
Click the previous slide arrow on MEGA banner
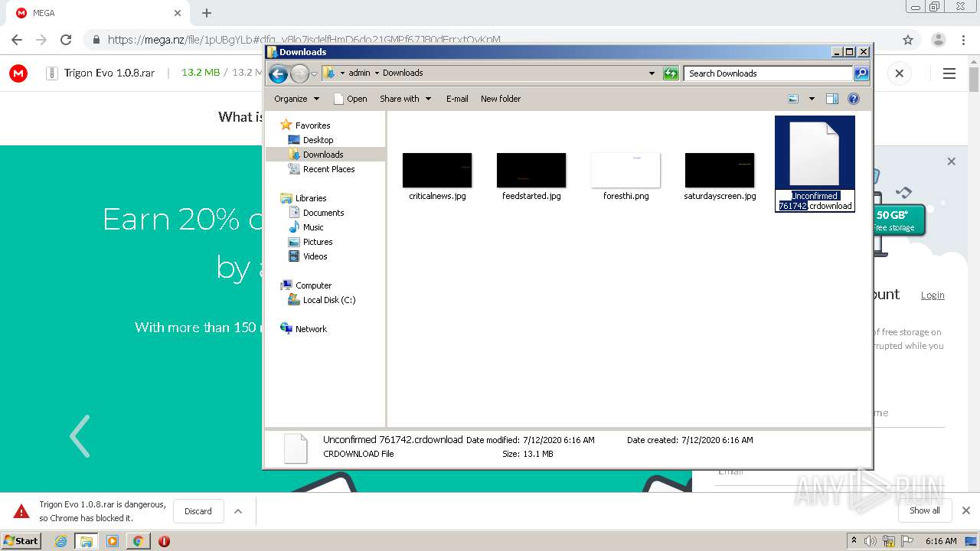pos(80,436)
